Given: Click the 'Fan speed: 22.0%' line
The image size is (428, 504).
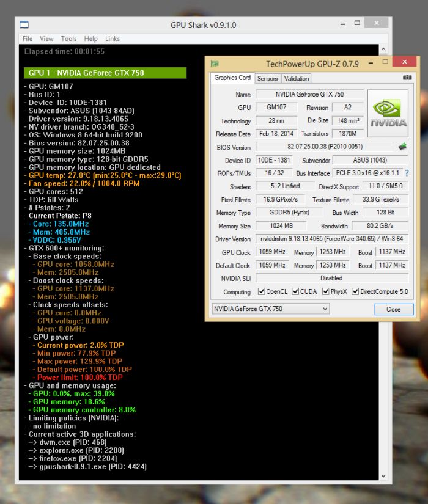Looking at the screenshot, I should [x=82, y=183].
